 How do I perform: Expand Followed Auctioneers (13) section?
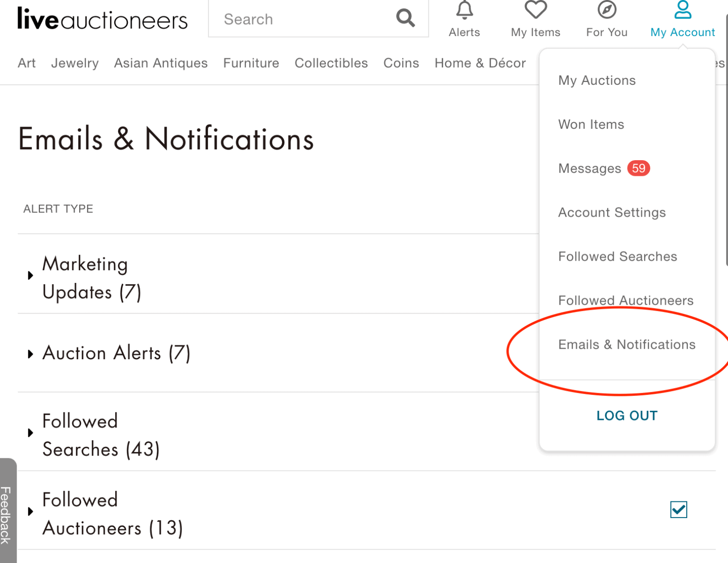pyautogui.click(x=31, y=511)
